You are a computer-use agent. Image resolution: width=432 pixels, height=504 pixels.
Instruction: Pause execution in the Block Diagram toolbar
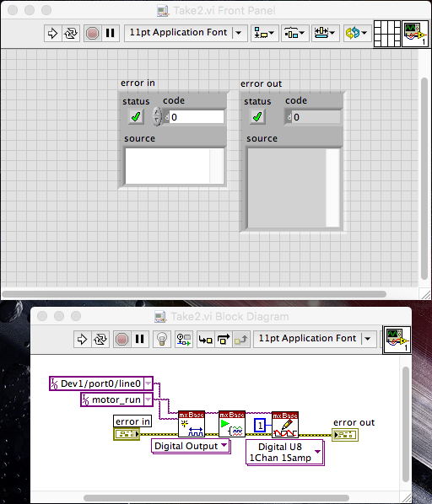point(139,339)
